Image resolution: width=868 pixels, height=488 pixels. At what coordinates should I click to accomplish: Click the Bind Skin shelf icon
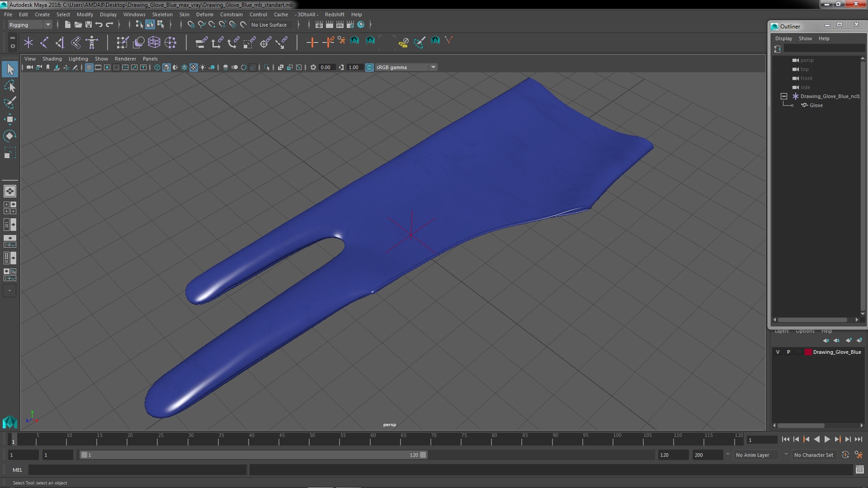click(x=76, y=43)
